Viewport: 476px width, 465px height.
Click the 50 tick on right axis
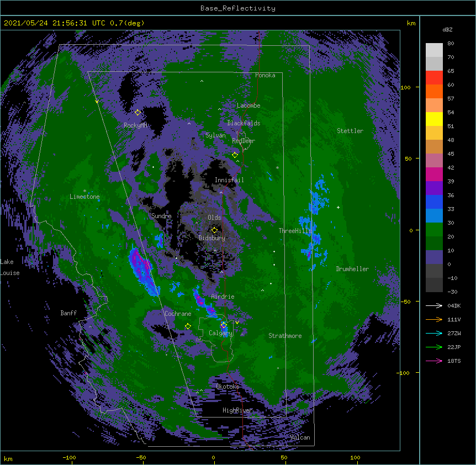408,158
